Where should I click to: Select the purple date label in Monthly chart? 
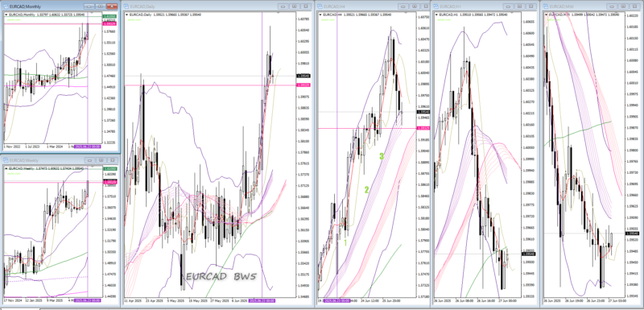click(88, 147)
